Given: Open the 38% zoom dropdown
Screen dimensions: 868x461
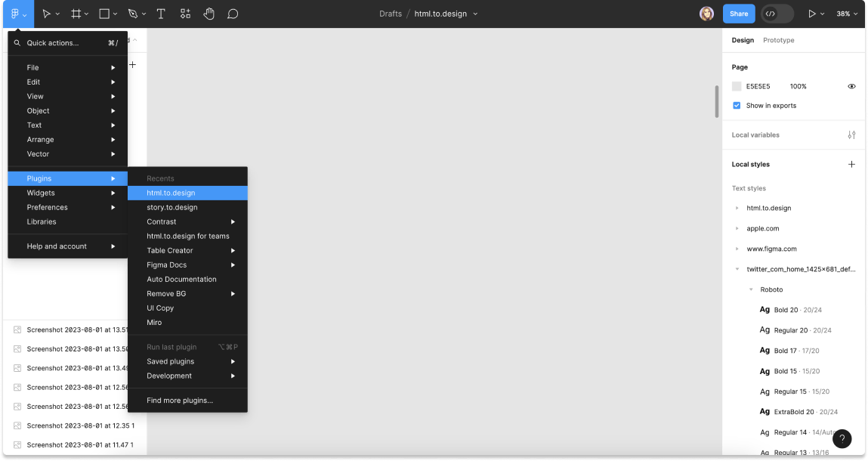Looking at the screenshot, I should click(x=847, y=14).
